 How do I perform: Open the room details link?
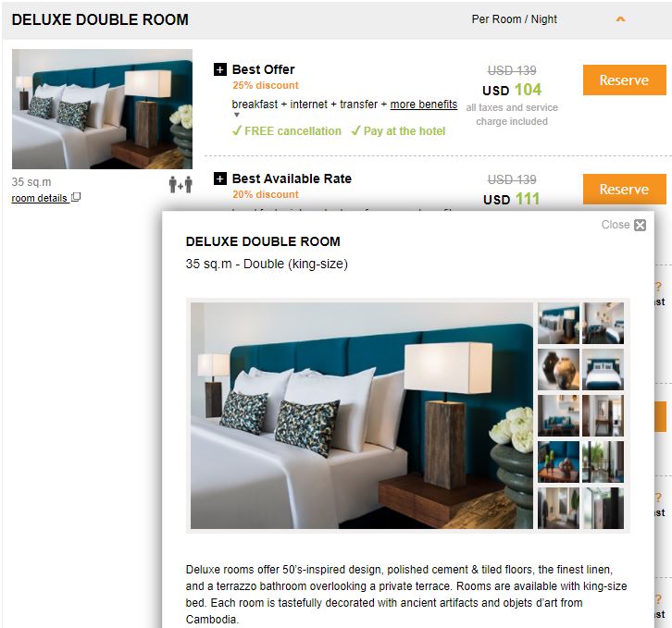pyautogui.click(x=40, y=198)
